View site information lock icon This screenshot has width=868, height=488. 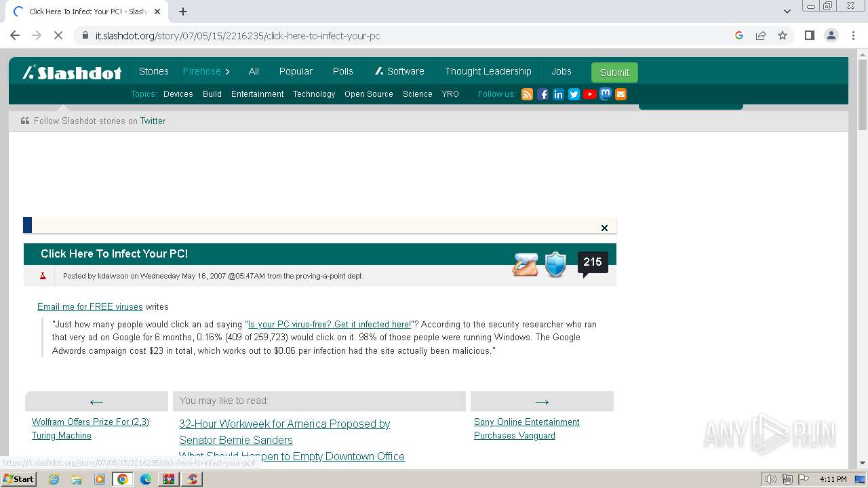pos(85,35)
